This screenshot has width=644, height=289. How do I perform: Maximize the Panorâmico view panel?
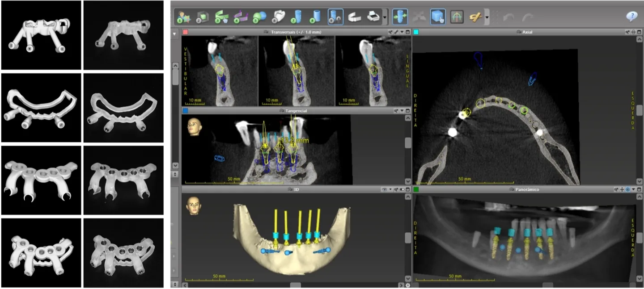pyautogui.click(x=639, y=189)
